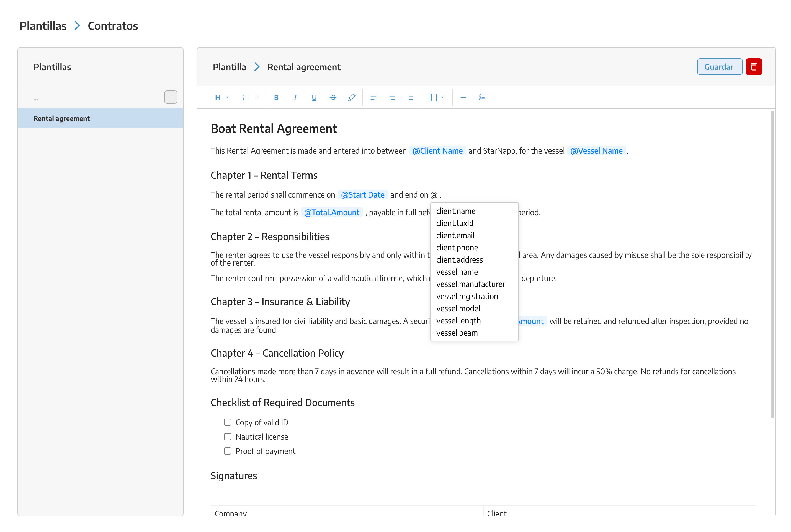
Task: Click the Plantillas breadcrumb at top
Action: 43,26
